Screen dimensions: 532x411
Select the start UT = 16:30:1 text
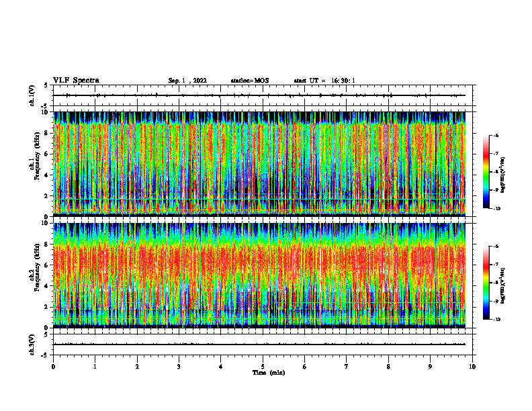[324, 81]
